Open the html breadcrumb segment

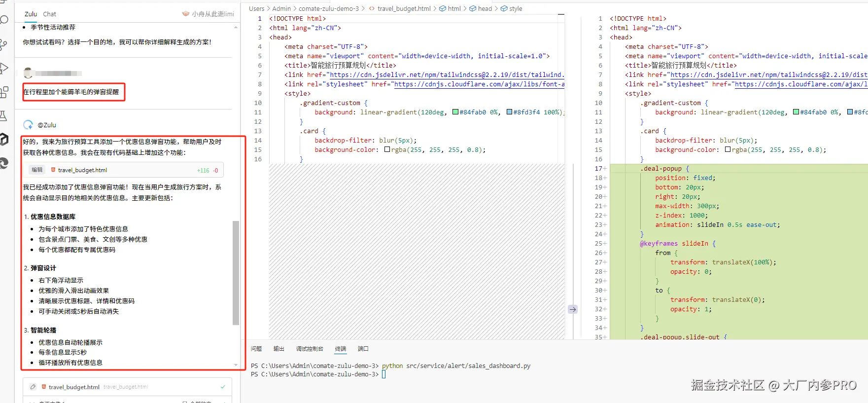click(454, 8)
